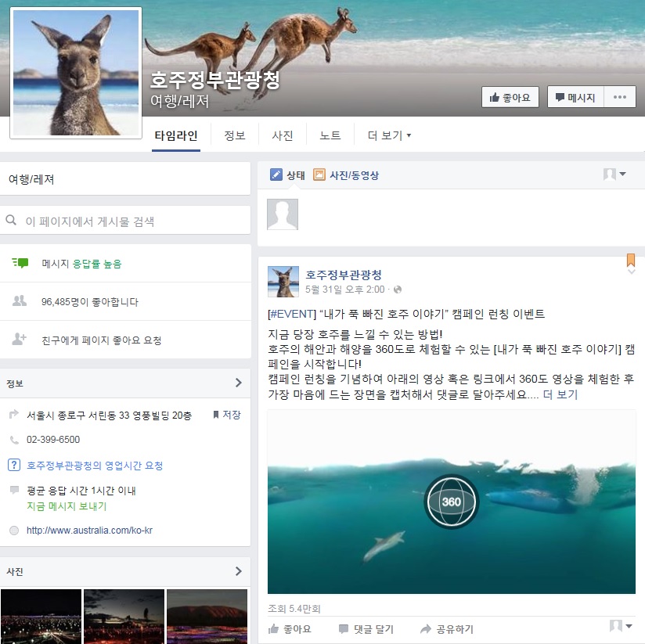
Task: Click the composer blank avatar
Action: coord(283,214)
